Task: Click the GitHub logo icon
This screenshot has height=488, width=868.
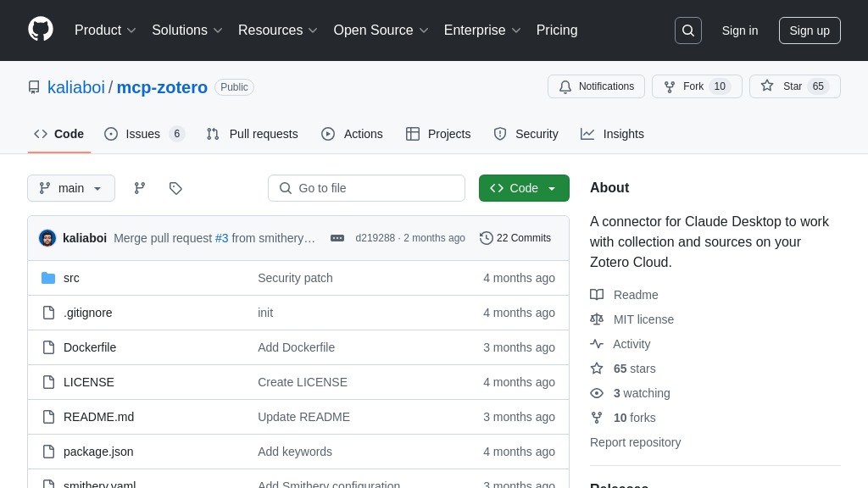Action: (x=41, y=30)
